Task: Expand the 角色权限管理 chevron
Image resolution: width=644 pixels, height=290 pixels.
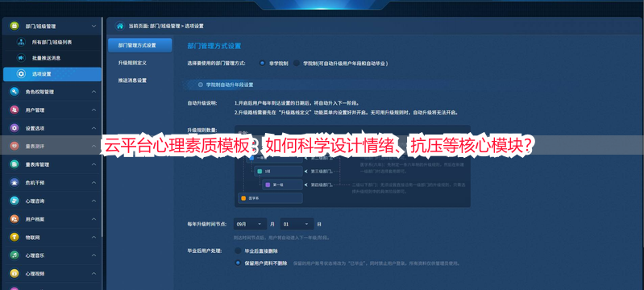Action: pyautogui.click(x=93, y=92)
